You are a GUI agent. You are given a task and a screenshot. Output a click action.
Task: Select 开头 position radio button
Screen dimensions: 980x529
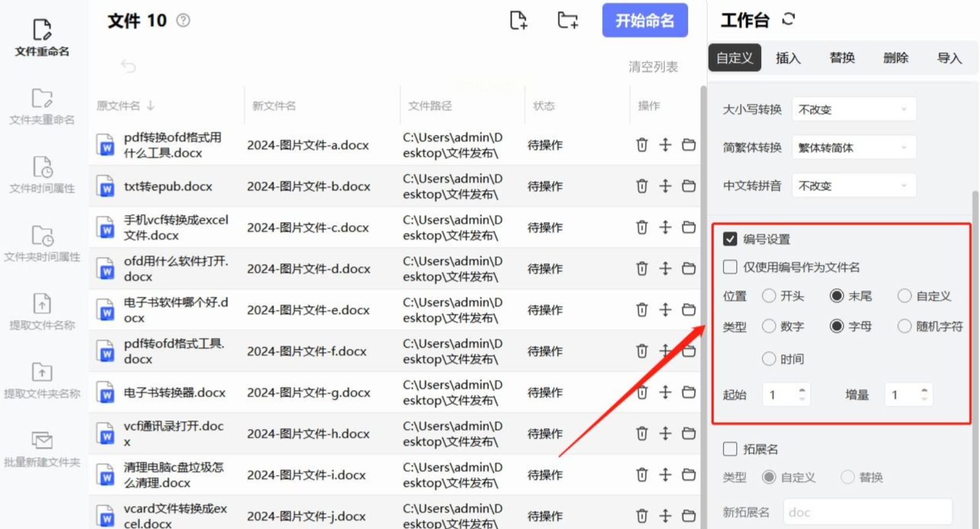(x=769, y=296)
